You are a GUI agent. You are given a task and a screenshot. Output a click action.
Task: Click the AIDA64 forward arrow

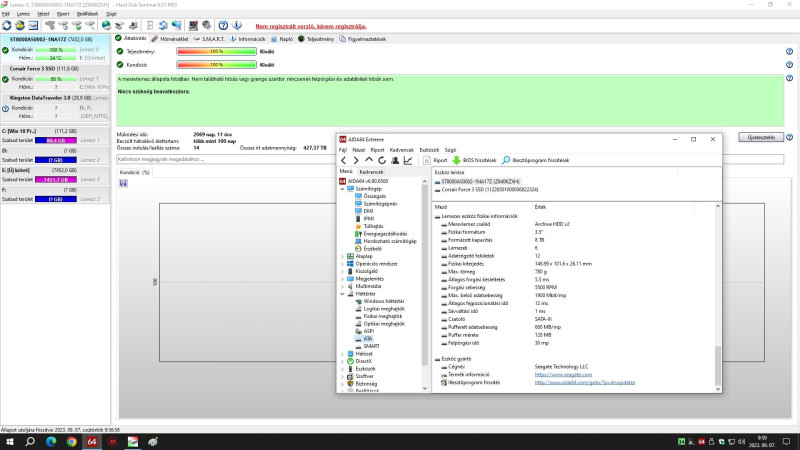click(x=356, y=160)
